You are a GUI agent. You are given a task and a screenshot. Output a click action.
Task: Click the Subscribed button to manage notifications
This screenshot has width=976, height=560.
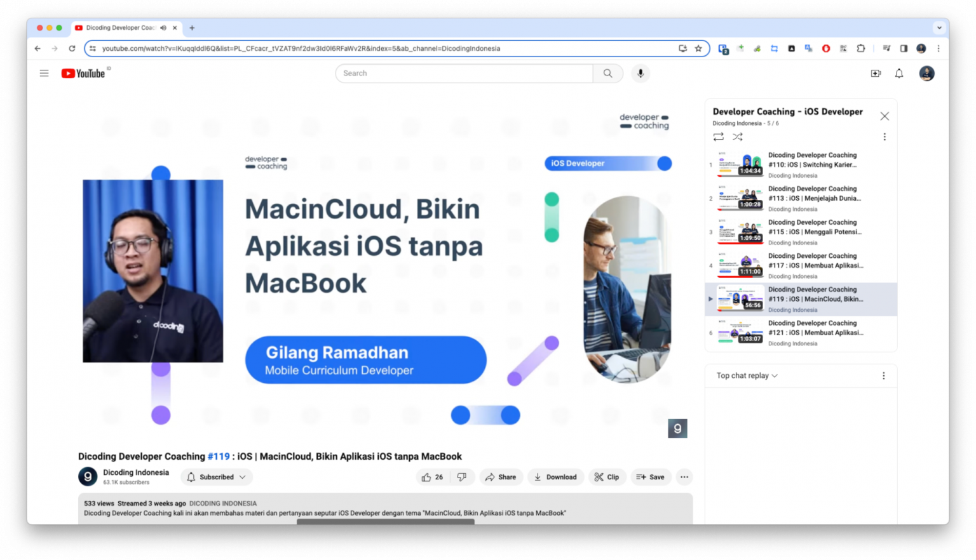point(216,477)
